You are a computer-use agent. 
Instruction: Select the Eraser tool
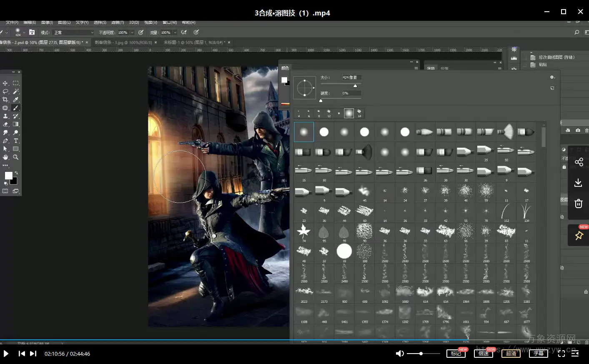click(5, 124)
